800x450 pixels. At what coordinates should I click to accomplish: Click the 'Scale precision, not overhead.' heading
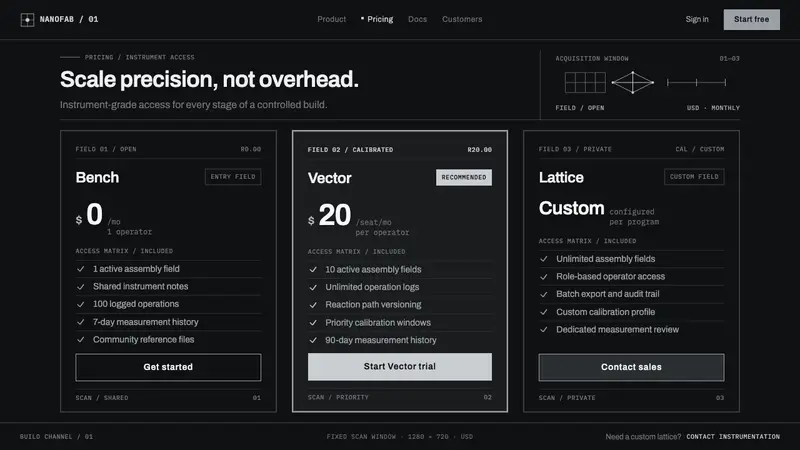point(209,80)
